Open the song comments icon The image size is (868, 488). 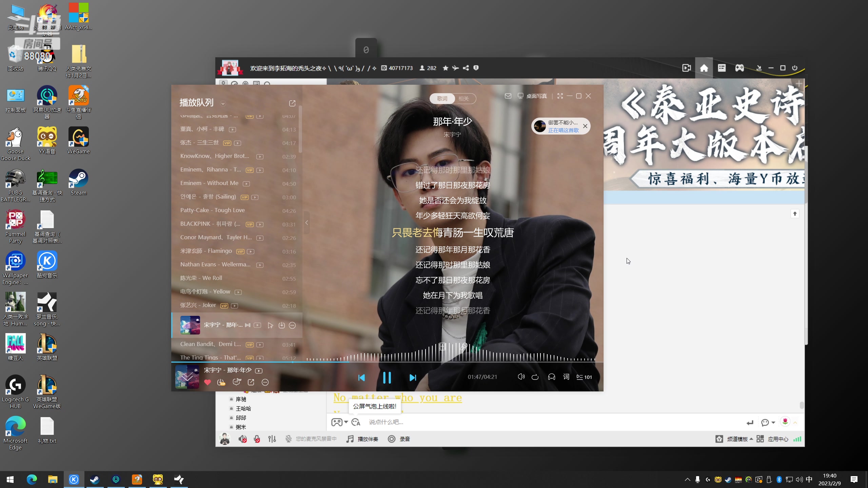(237, 382)
